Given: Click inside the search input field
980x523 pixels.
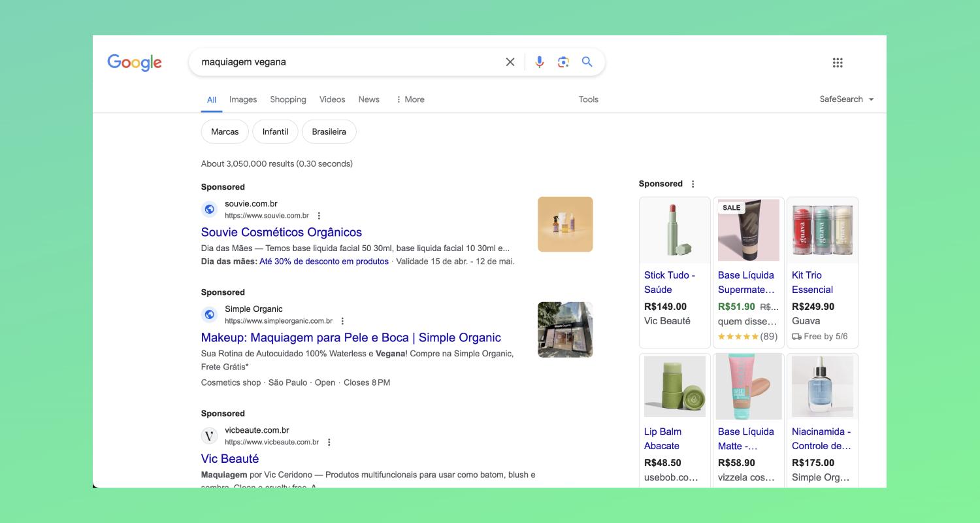Looking at the screenshot, I should point(346,62).
